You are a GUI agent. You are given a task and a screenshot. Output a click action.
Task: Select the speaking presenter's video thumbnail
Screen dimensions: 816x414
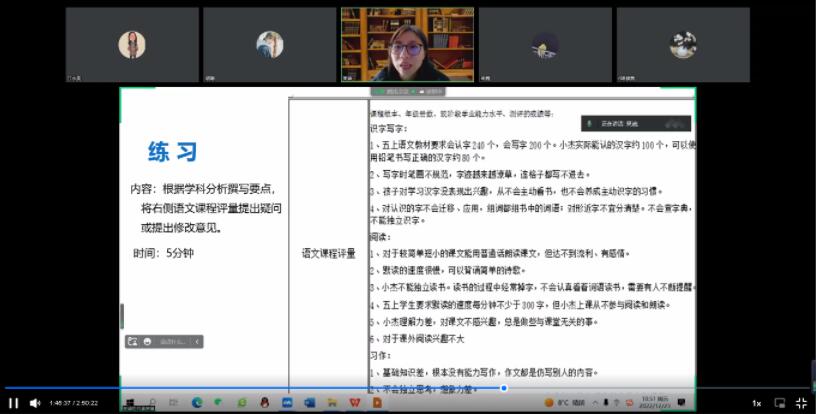point(407,45)
